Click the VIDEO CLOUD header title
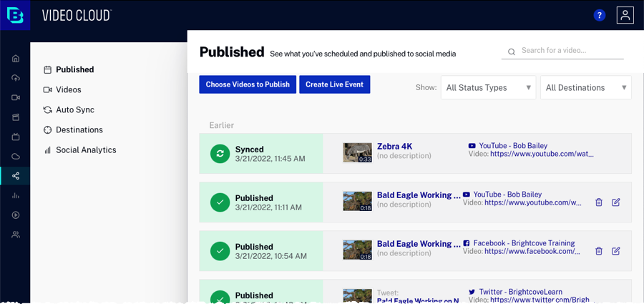Screen dimensions: 644x304 click(77, 16)
